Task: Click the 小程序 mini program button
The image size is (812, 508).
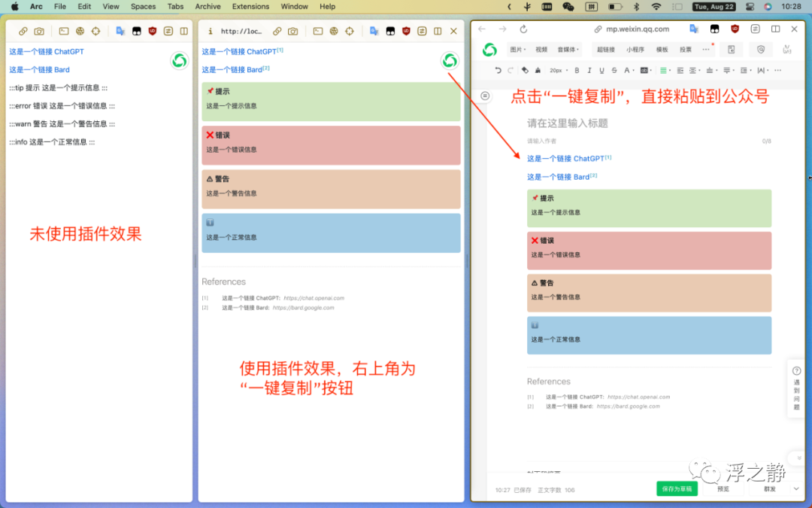Action: tap(635, 50)
